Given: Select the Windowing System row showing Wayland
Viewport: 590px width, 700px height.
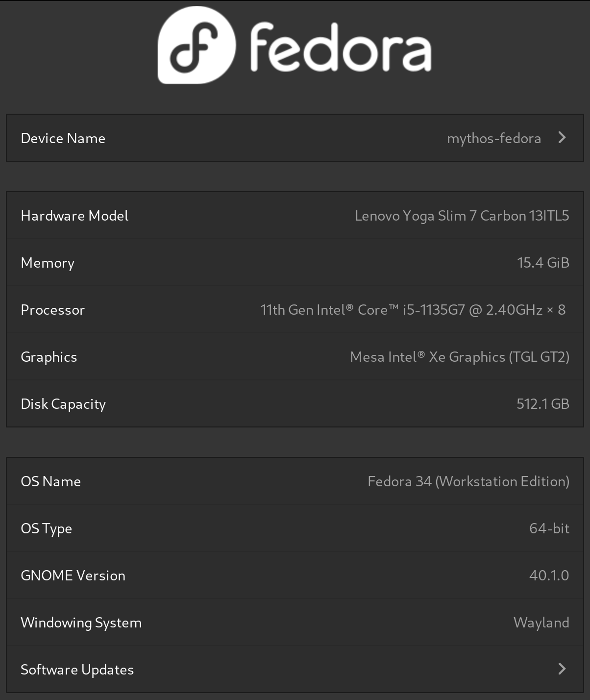Looking at the screenshot, I should pyautogui.click(x=294, y=622).
